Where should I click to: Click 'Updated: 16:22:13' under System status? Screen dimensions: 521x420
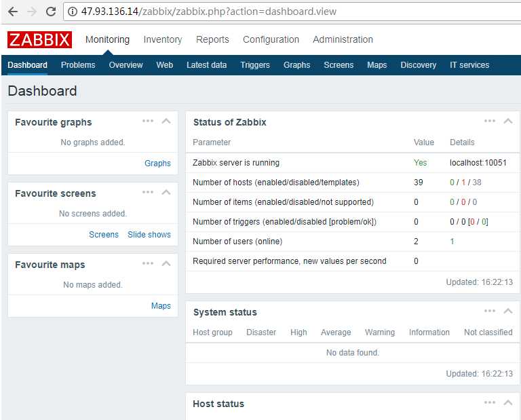480,374
